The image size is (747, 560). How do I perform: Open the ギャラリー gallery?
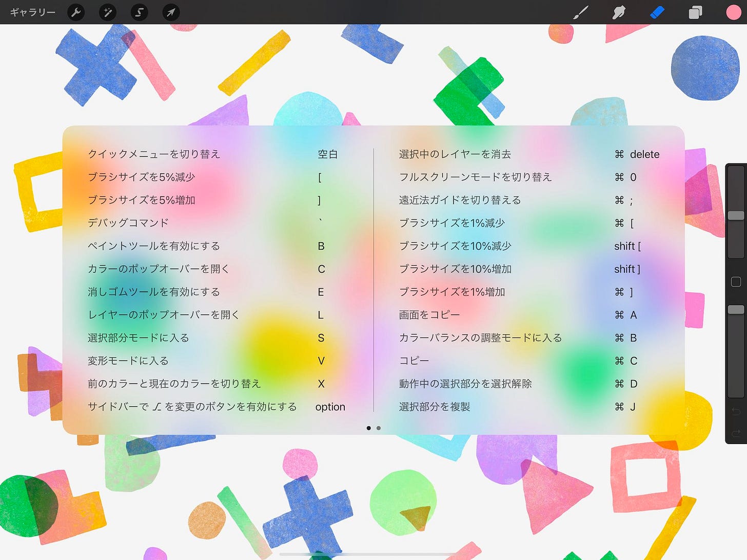pyautogui.click(x=32, y=12)
